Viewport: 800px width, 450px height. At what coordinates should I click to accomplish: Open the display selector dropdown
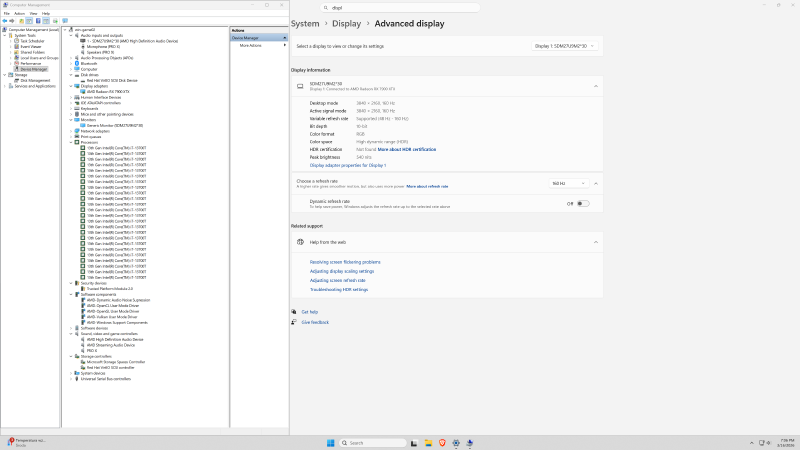click(x=564, y=46)
